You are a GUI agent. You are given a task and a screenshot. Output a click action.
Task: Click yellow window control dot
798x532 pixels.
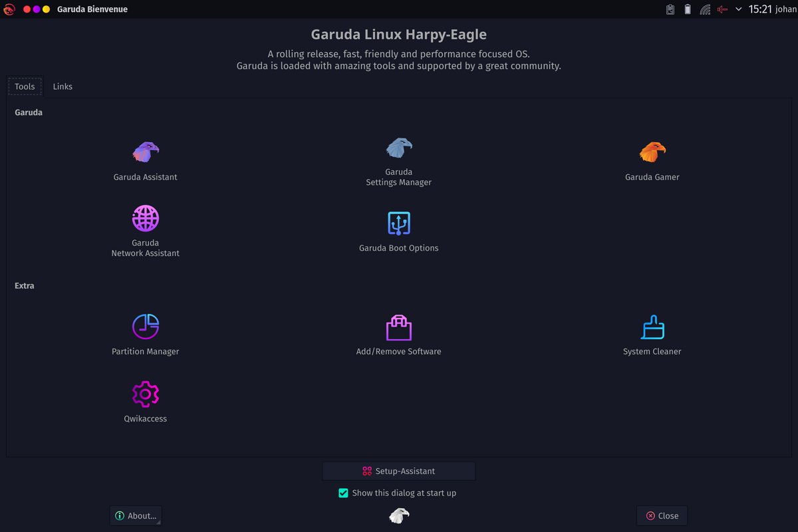[46, 9]
